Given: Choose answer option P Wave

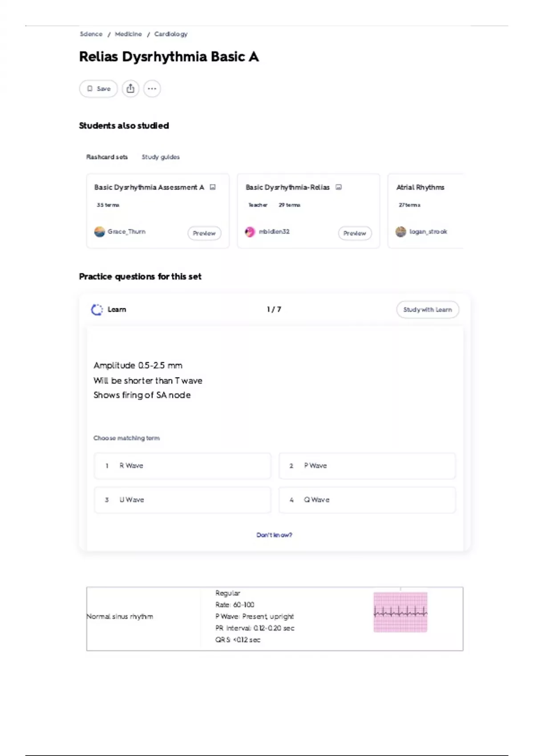Looking at the screenshot, I should click(x=367, y=466).
